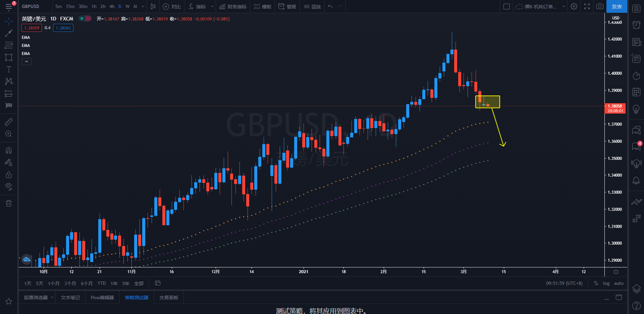Select the ruler measure tool
This screenshot has height=314, width=644.
9,122
